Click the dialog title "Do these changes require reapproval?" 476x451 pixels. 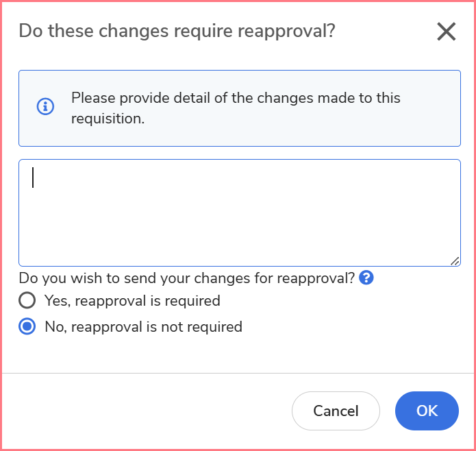pyautogui.click(x=177, y=31)
